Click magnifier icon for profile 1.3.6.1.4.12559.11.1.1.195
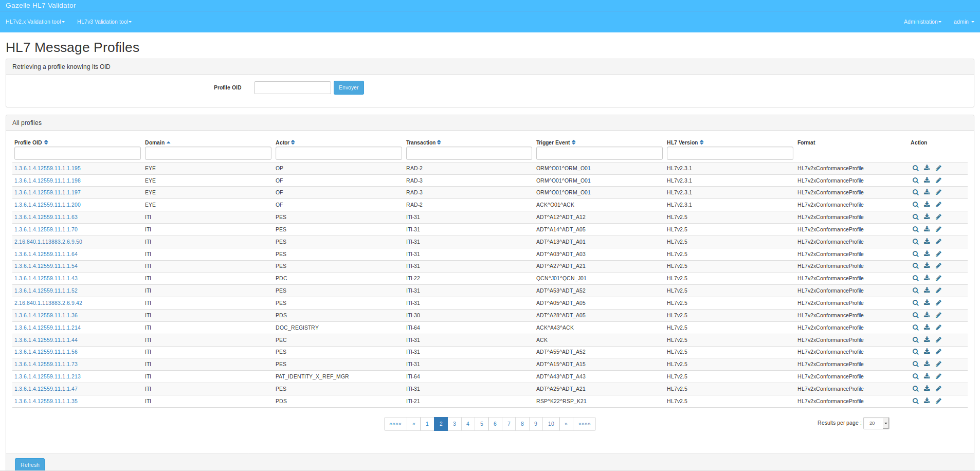980x471 pixels. click(915, 168)
